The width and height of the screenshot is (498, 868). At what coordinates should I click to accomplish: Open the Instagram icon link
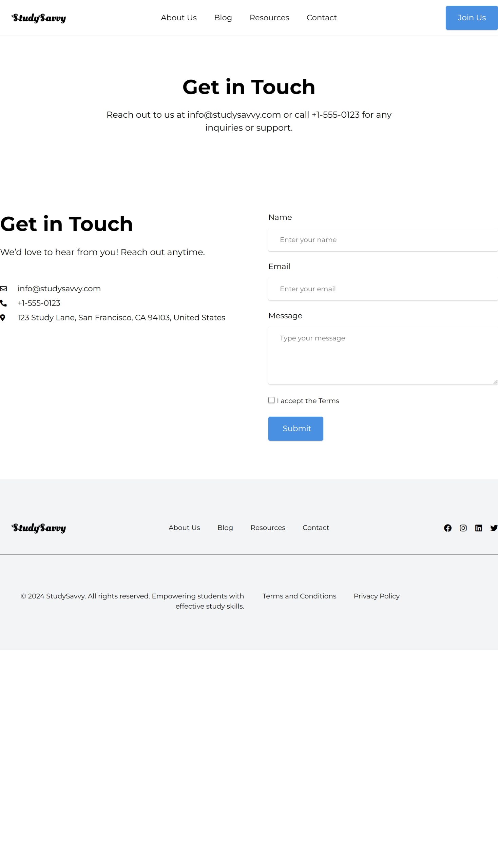[463, 528]
